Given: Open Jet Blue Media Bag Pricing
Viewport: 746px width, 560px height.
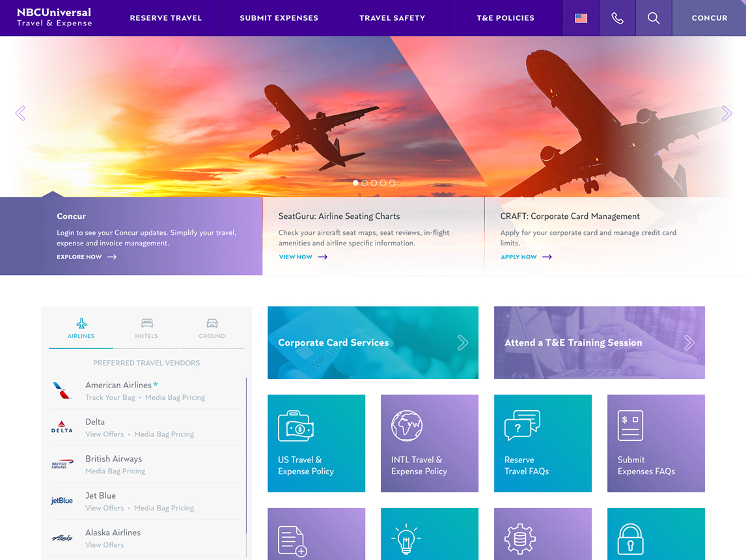Looking at the screenshot, I should pos(164,508).
